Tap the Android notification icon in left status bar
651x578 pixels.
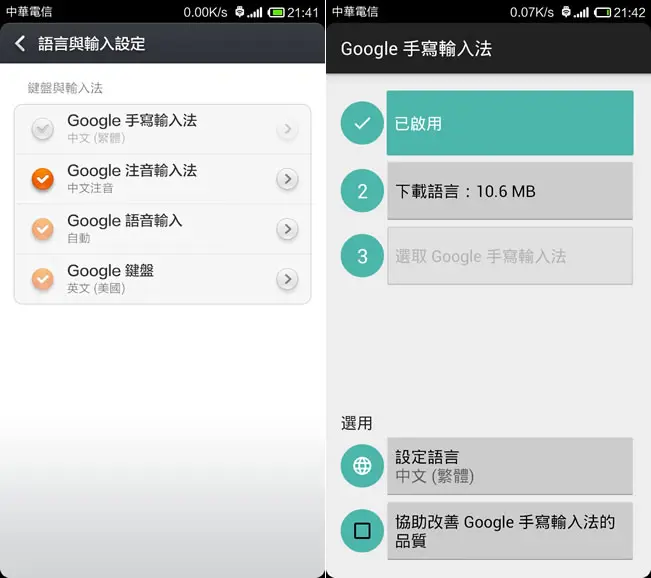click(240, 12)
